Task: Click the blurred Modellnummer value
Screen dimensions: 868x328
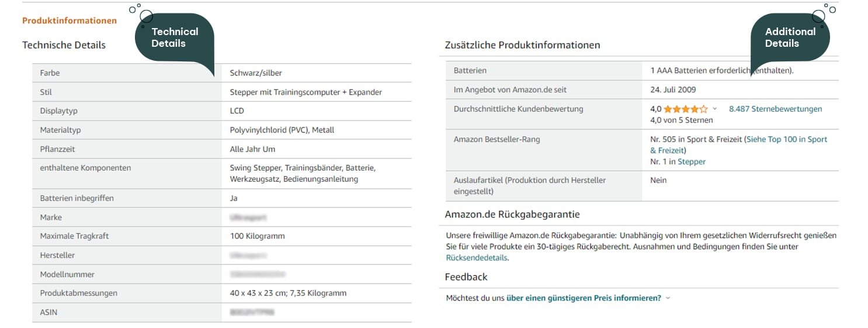Action: [257, 275]
